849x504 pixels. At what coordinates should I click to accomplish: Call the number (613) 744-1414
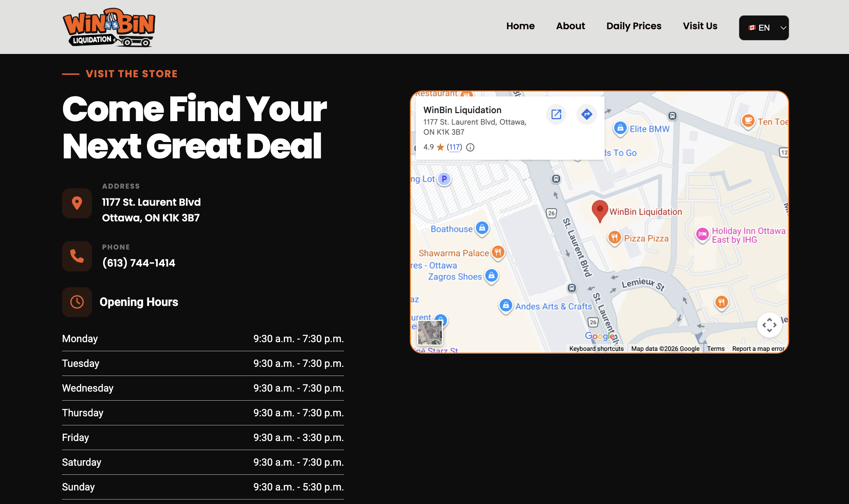pos(139,263)
